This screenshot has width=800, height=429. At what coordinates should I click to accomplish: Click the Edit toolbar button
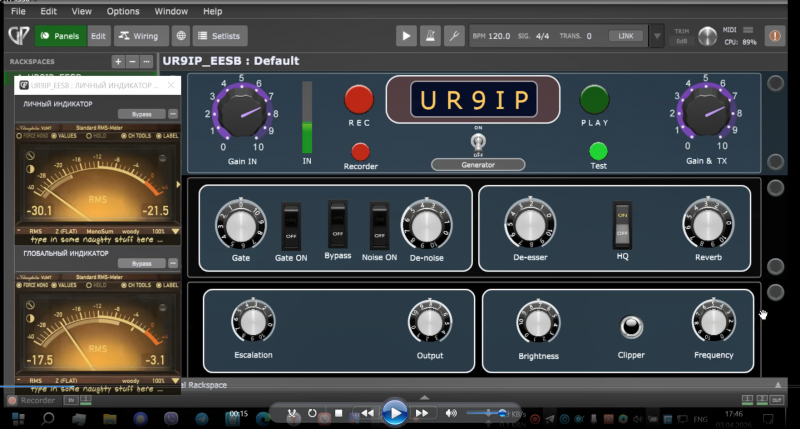click(x=98, y=36)
